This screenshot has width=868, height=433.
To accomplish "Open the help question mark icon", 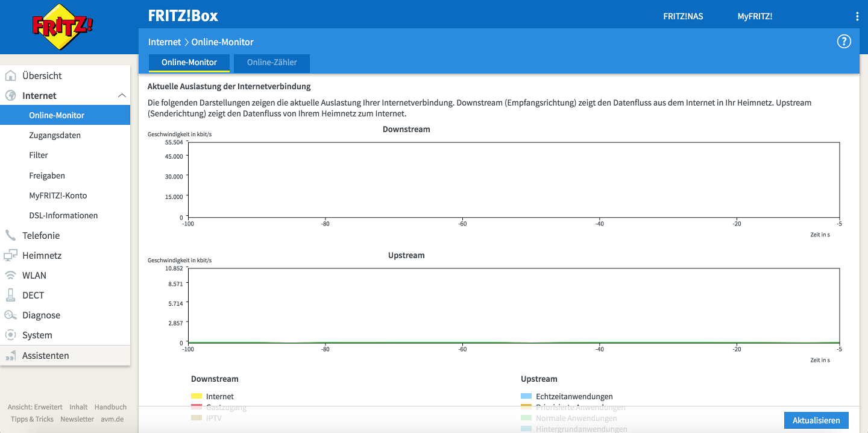I will click(x=844, y=42).
